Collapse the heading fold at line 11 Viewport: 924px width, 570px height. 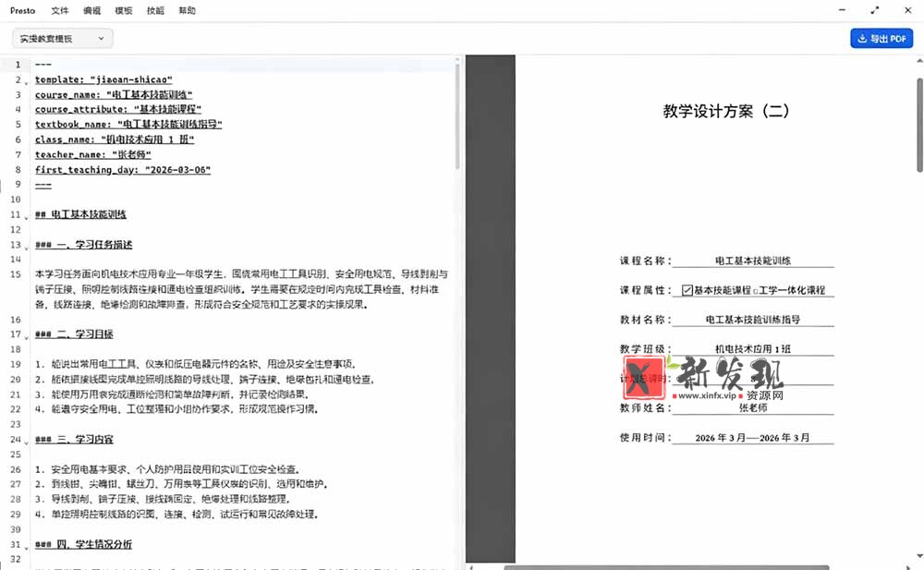coord(27,217)
